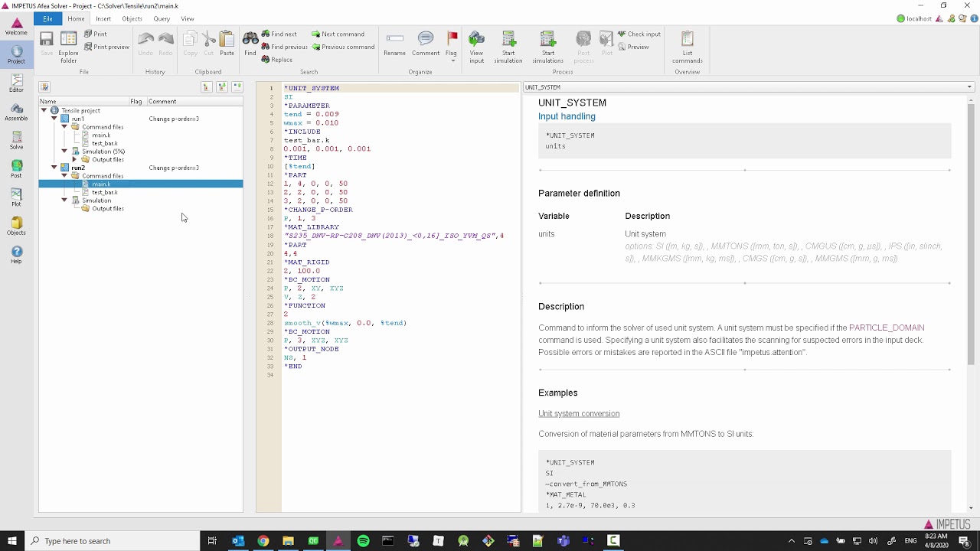Open the Flag dropdown arrow
Image resolution: width=980 pixels, height=551 pixels.
pyautogui.click(x=452, y=61)
